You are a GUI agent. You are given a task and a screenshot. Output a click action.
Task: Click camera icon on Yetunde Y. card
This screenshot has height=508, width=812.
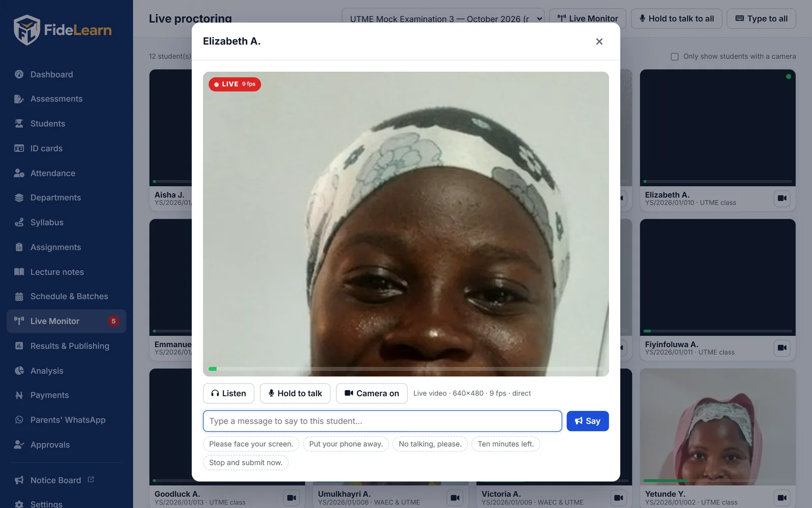[782, 498]
